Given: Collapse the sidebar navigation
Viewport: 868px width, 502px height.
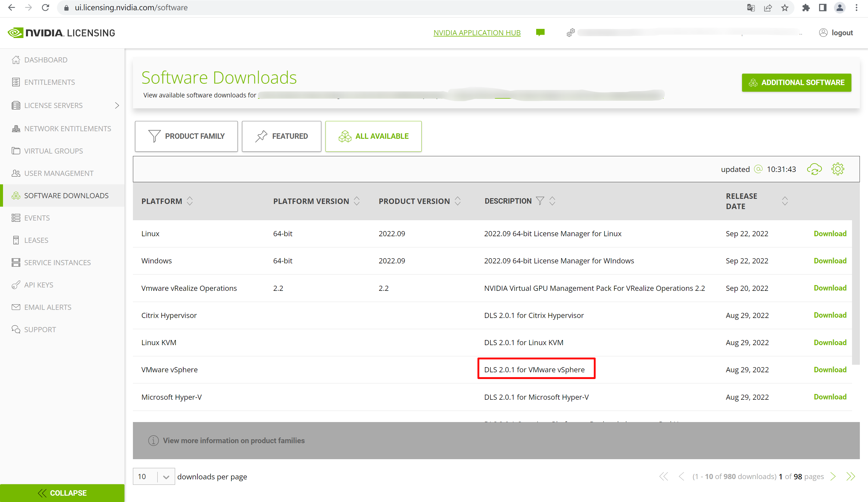Looking at the screenshot, I should point(62,493).
